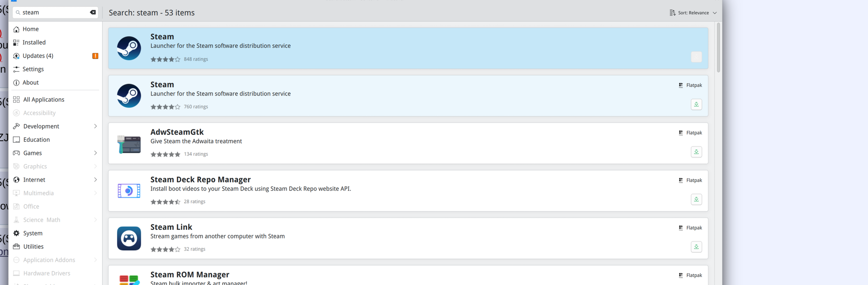Click the Home house icon
The width and height of the screenshot is (868, 285).
[x=16, y=29]
